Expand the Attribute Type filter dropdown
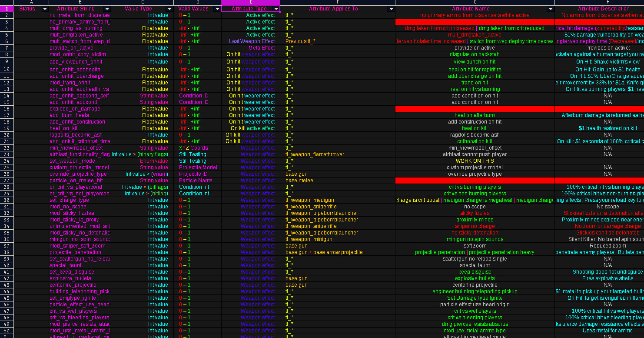This screenshot has height=338, width=644. 276,9
